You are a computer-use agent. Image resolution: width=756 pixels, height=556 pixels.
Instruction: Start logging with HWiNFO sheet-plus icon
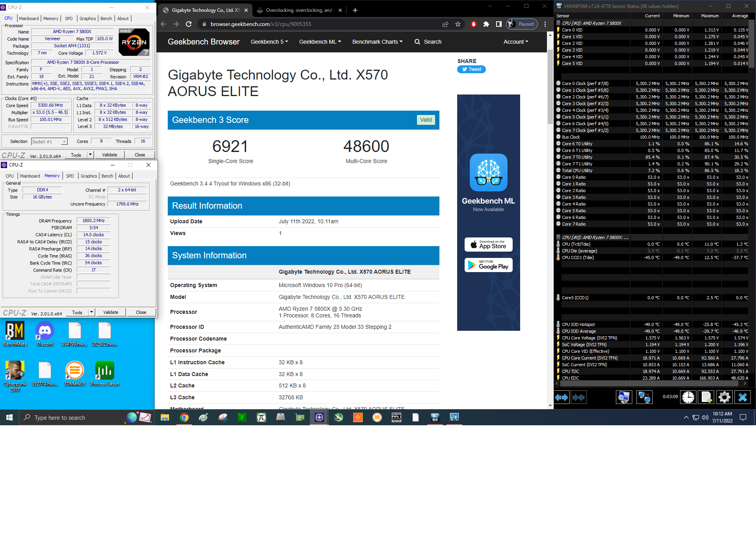[x=706, y=397]
